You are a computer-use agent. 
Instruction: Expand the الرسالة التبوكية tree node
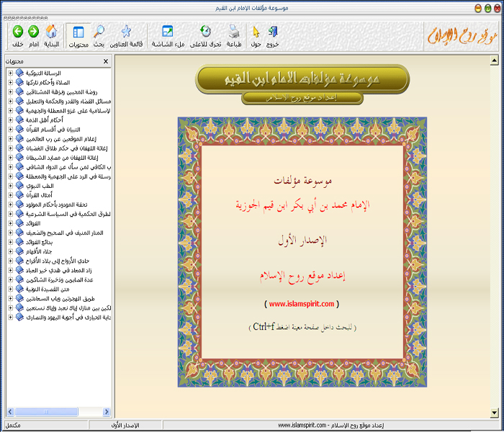(10, 73)
